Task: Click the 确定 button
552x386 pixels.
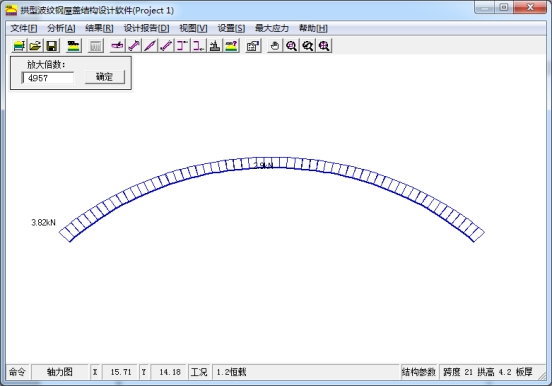Action: (105, 77)
